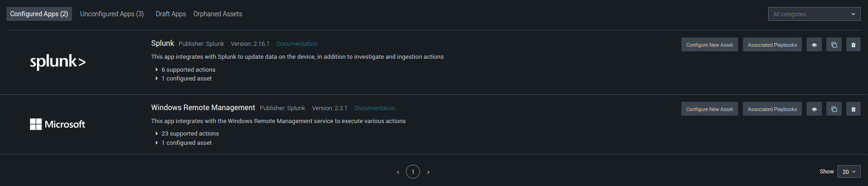Click the copy icon for Windows Remote Management
Viewport: 868px width, 186px height.
pyautogui.click(x=834, y=109)
